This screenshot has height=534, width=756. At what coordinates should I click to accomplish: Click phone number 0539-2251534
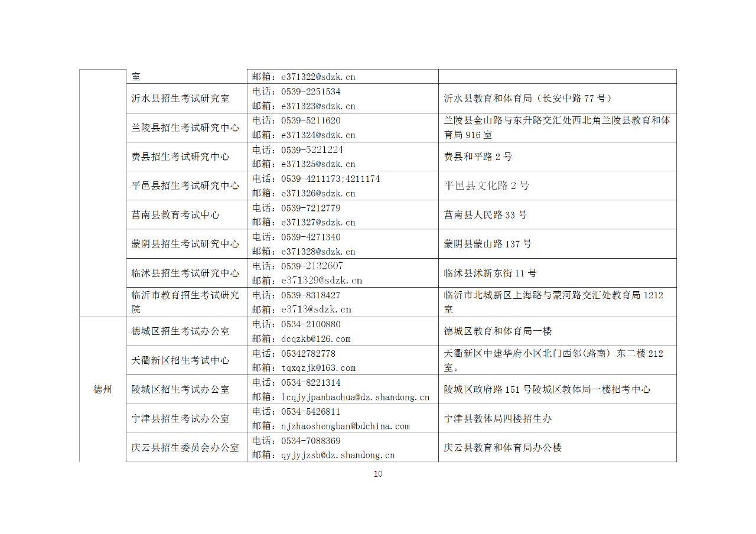tap(310, 92)
